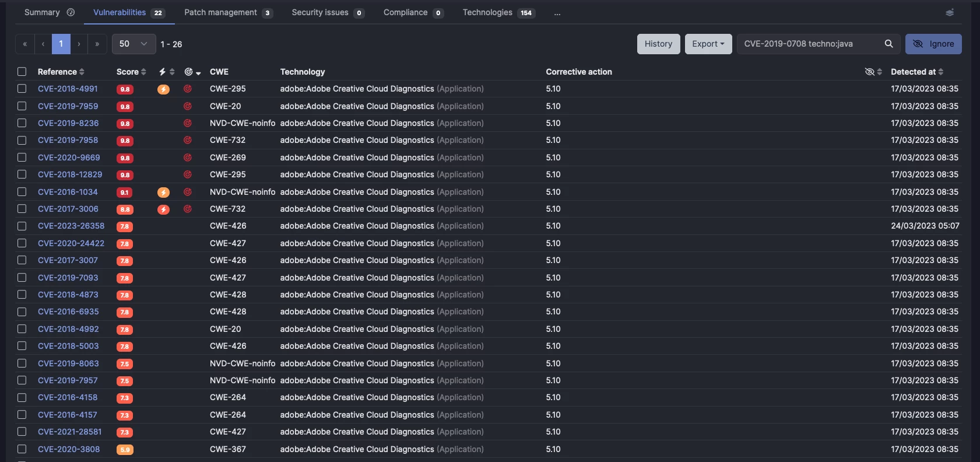Open the Compliance tab
The width and height of the screenshot is (980, 462).
[x=413, y=12]
